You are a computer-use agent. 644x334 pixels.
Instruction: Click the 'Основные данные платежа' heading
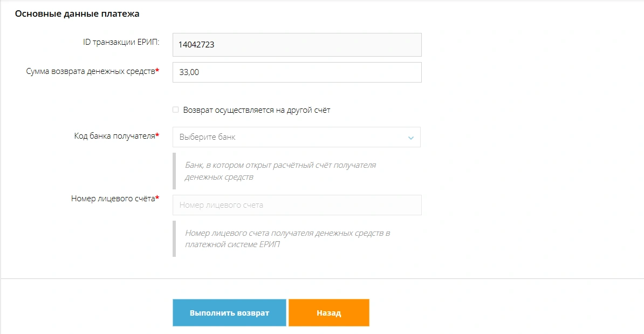point(77,14)
